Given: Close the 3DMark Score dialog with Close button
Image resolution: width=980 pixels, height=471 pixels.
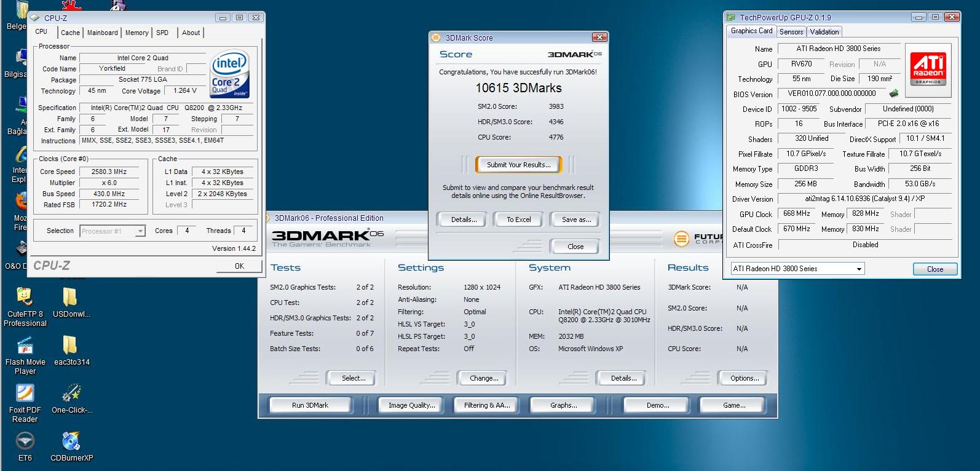Looking at the screenshot, I should (x=575, y=247).
